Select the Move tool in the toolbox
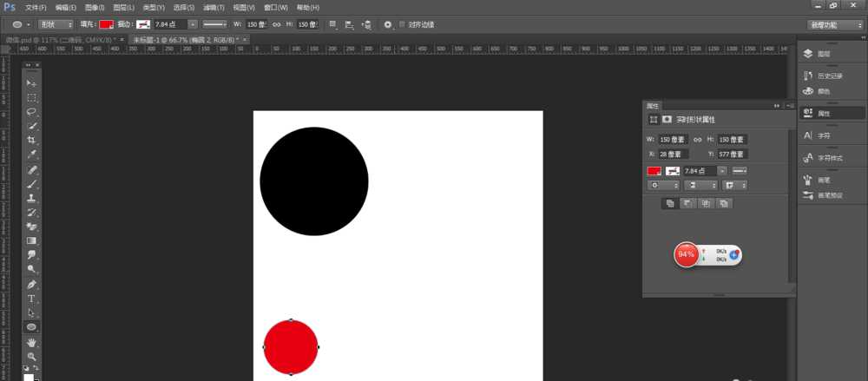Viewport: 868px width, 381px height. point(31,83)
